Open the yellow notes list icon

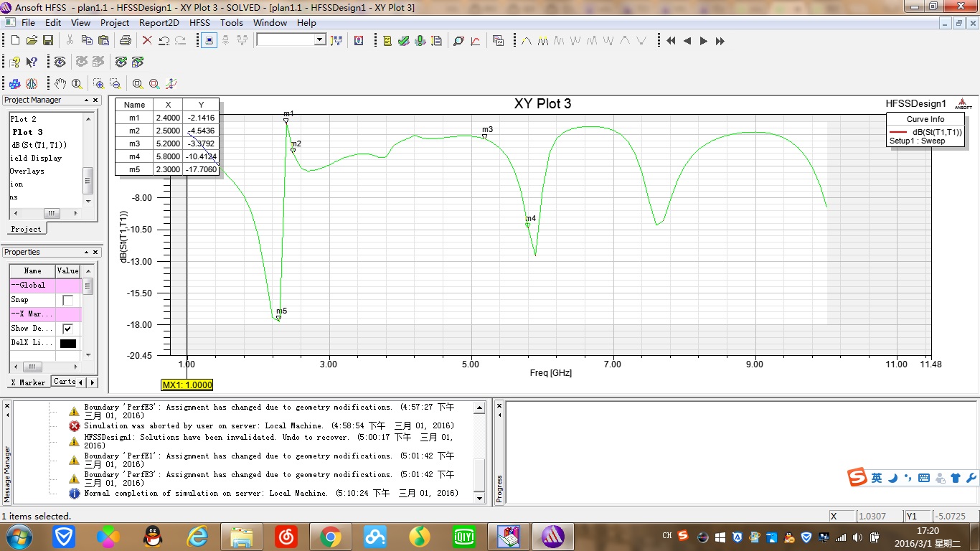tap(387, 40)
